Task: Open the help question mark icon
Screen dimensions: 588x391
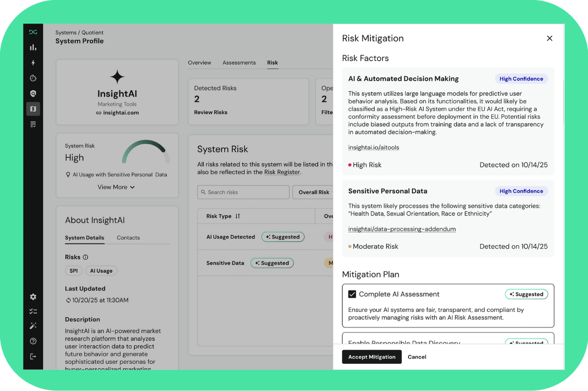Action: pyautogui.click(x=33, y=341)
